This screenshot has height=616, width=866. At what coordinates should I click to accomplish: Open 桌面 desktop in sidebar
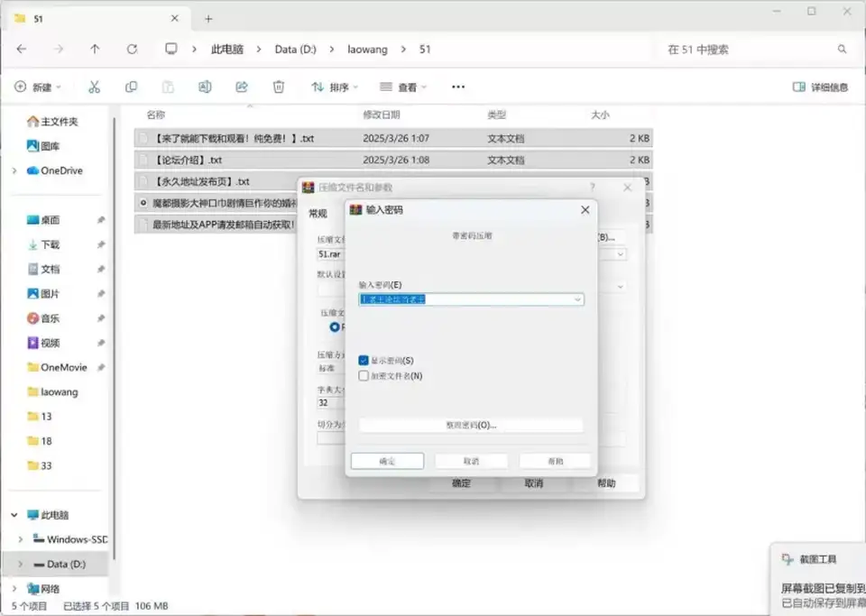[43, 220]
